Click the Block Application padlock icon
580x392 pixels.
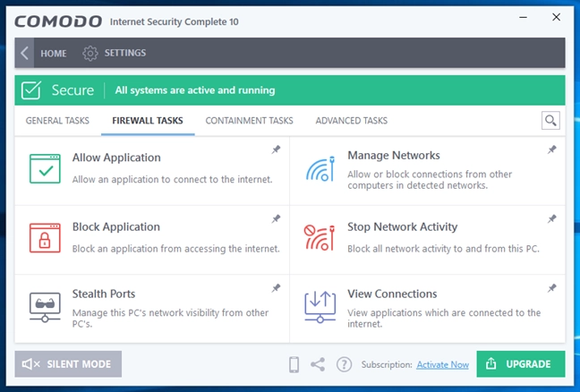coord(45,238)
